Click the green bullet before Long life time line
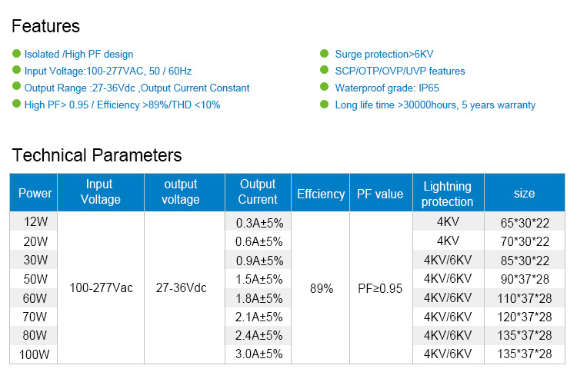The image size is (577, 392). click(325, 105)
